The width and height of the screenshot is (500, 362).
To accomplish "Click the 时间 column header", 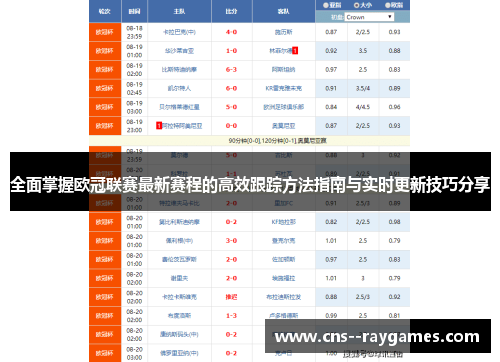I will 134,11.
